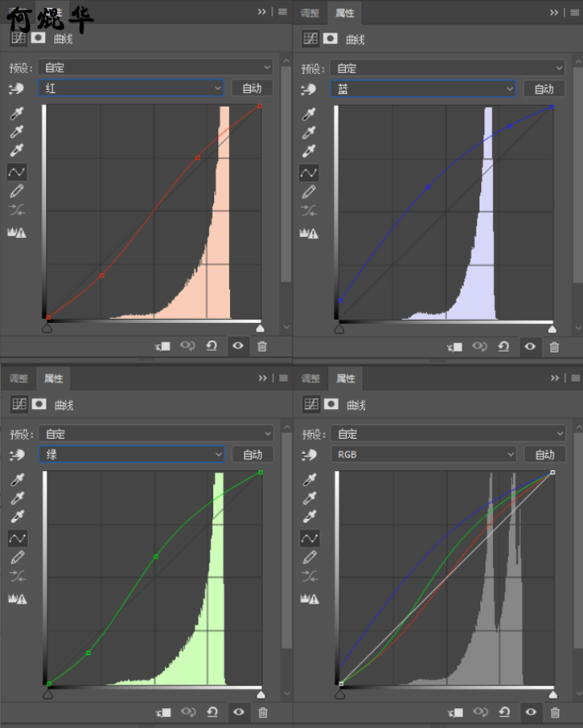Switch to 调整 tab in top-right panel
This screenshot has height=728, width=583.
(310, 13)
